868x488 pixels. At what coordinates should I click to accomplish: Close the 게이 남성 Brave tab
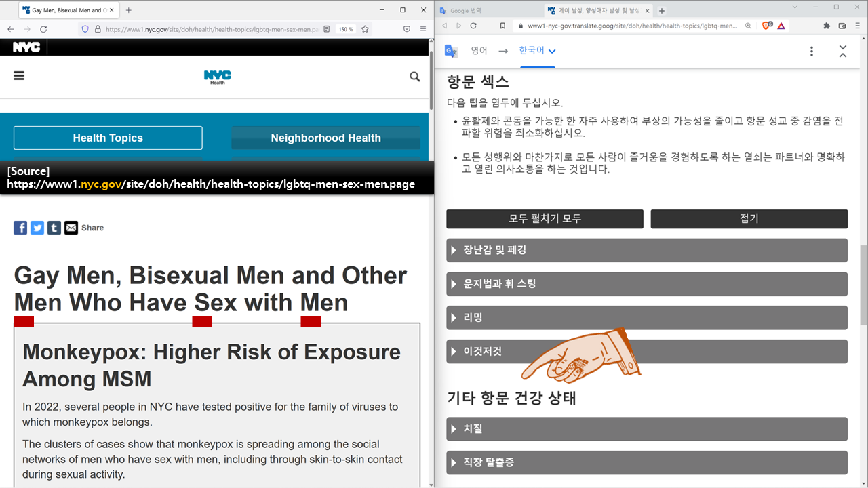648,11
